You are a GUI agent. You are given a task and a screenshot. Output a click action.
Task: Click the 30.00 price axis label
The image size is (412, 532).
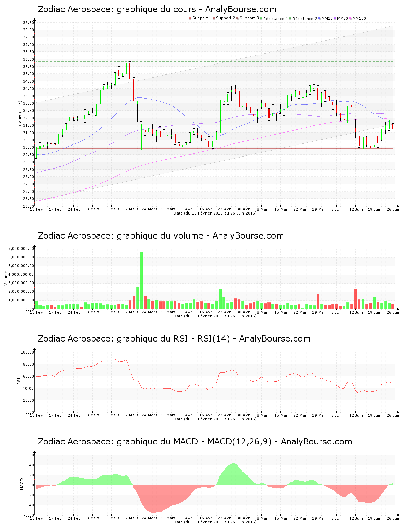pyautogui.click(x=28, y=148)
